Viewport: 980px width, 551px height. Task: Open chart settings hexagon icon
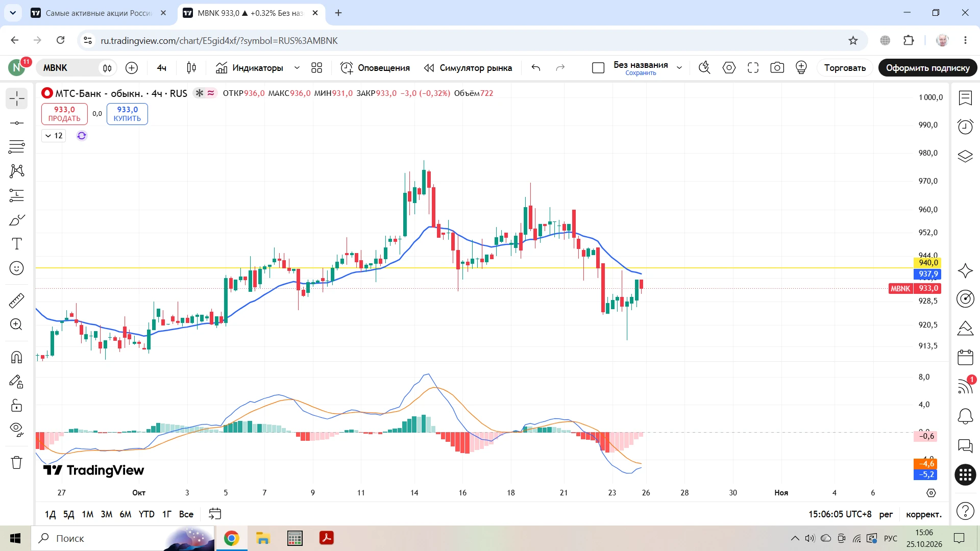tap(729, 68)
